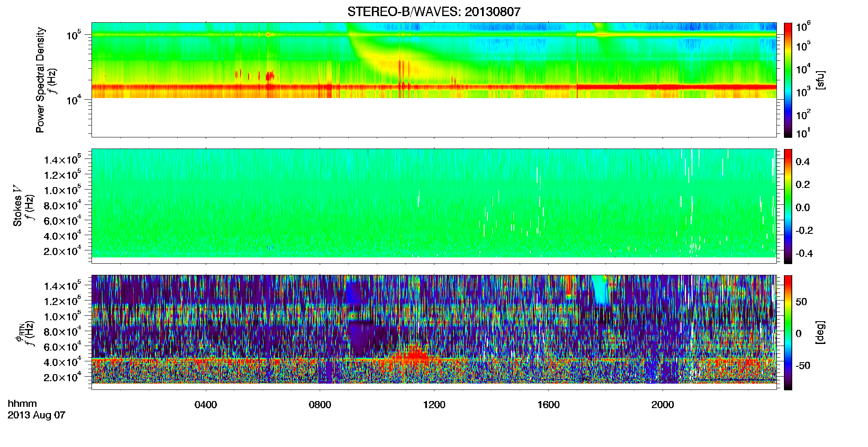Click the Stokes V color bar
The width and height of the screenshot is (868, 447).
pyautogui.click(x=788, y=206)
